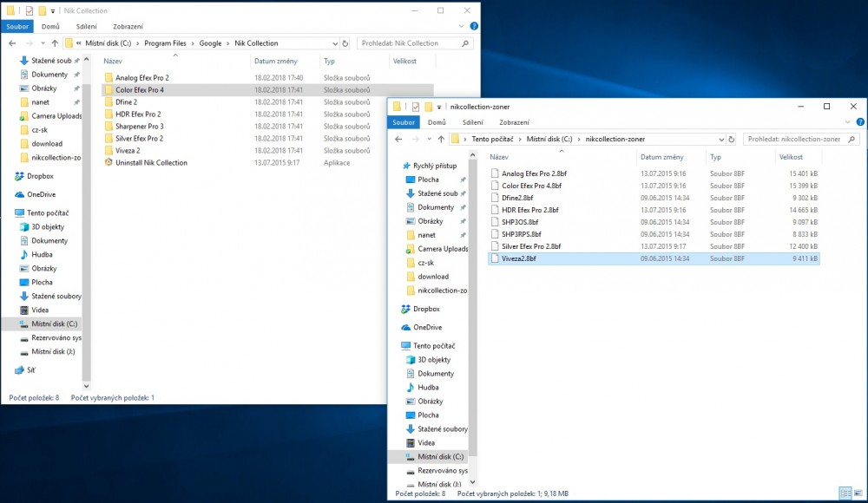This screenshot has height=503, width=868.
Task: Open Uninstall Nik Collection application file
Action: point(150,163)
